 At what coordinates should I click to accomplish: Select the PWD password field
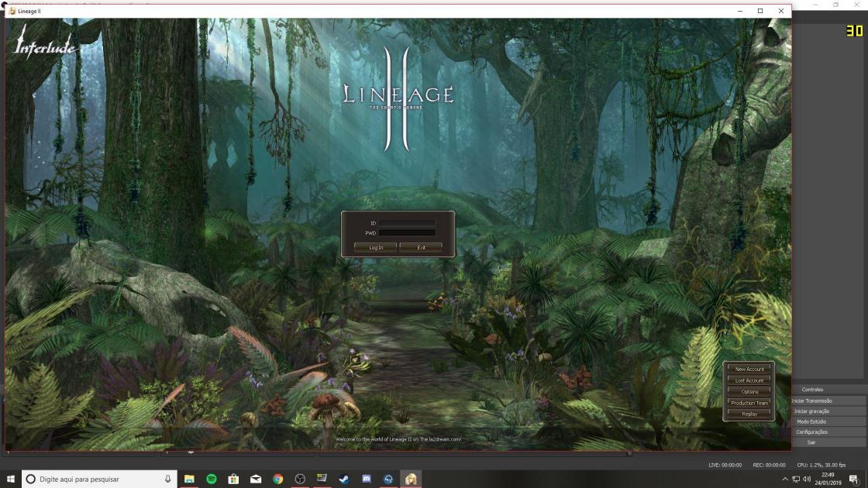click(407, 232)
